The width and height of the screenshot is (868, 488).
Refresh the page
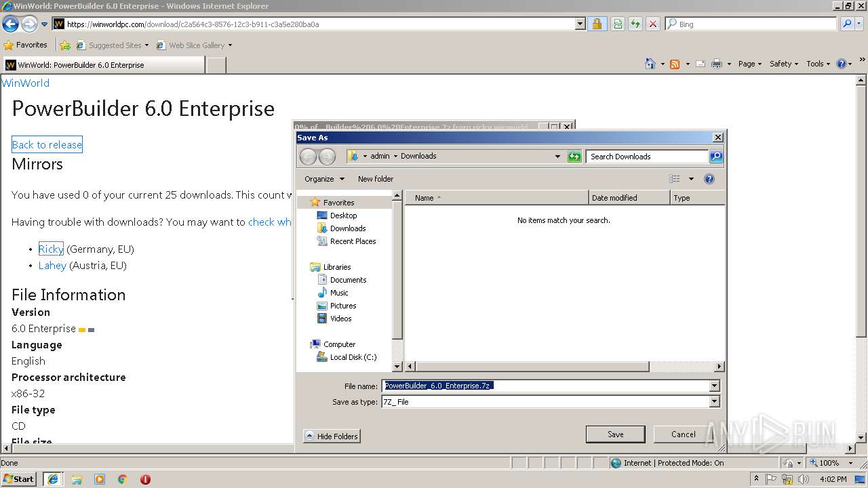point(635,24)
